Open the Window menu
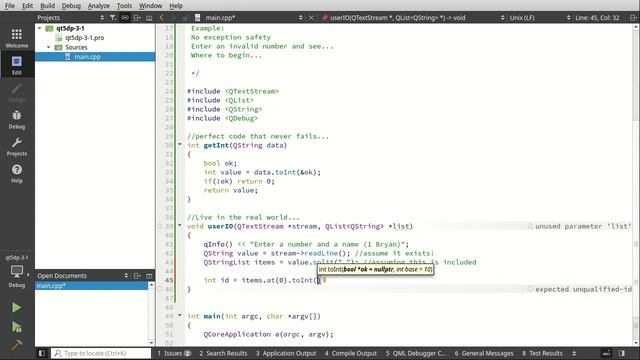640x360 pixels. 150,6
